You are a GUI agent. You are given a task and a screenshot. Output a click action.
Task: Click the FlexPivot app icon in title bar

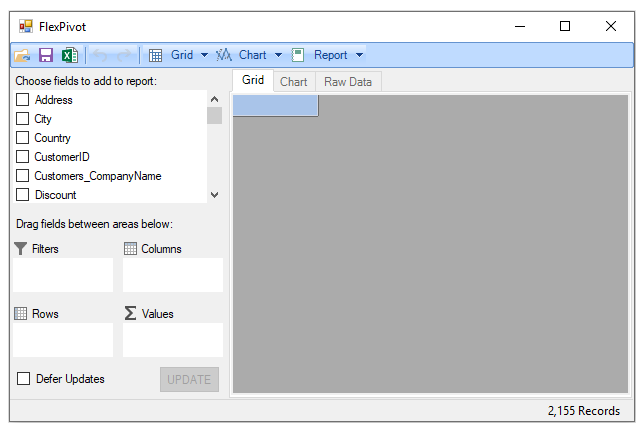tap(25, 26)
